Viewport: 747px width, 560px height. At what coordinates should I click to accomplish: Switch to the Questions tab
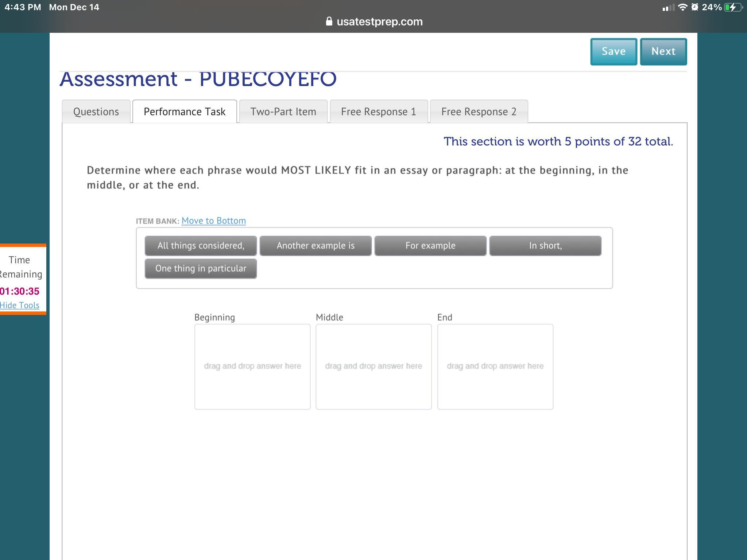[x=96, y=112]
